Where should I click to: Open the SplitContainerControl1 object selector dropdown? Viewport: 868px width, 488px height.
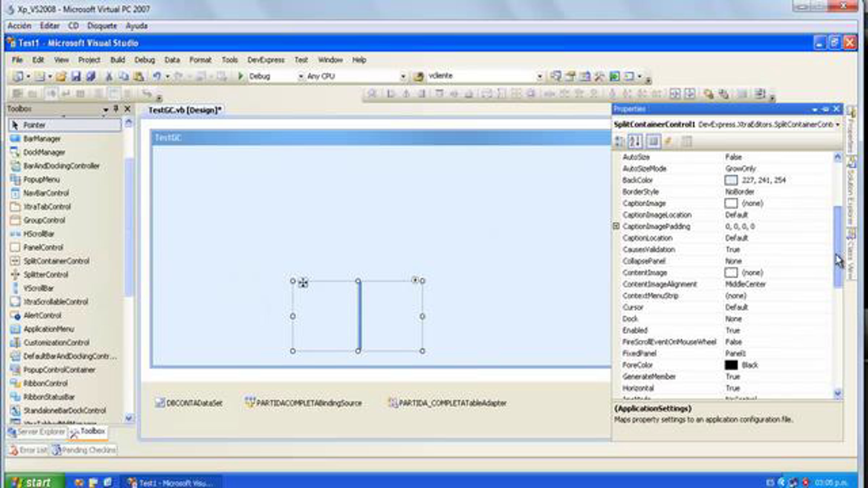[x=838, y=125]
